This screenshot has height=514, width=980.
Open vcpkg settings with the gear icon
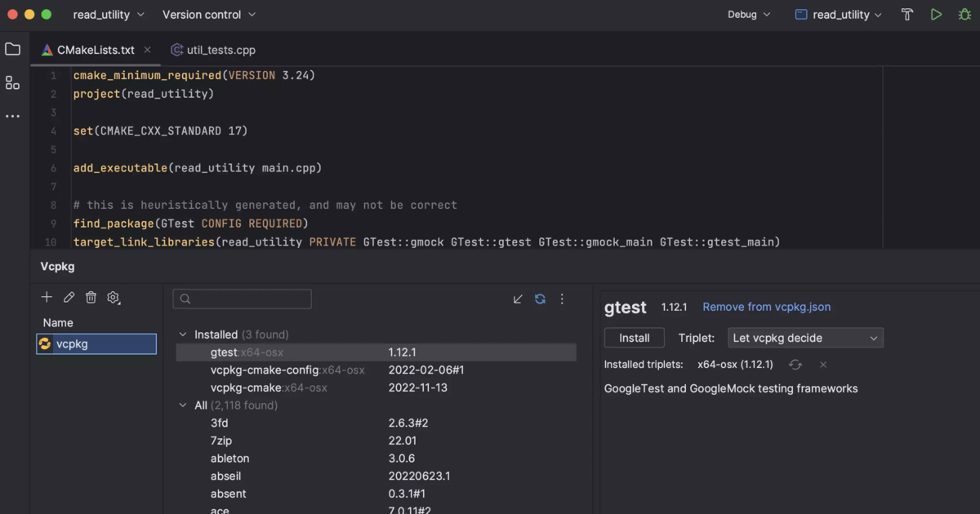[114, 297]
